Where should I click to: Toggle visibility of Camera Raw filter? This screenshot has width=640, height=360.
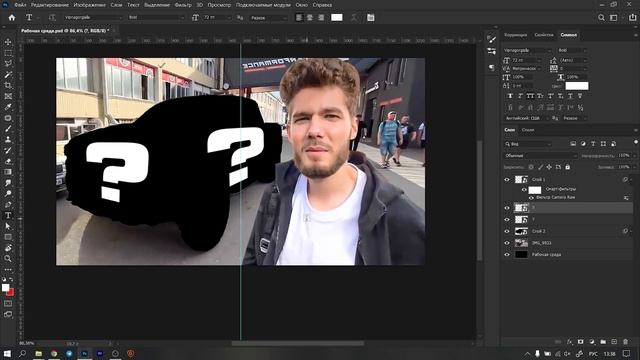click(531, 198)
